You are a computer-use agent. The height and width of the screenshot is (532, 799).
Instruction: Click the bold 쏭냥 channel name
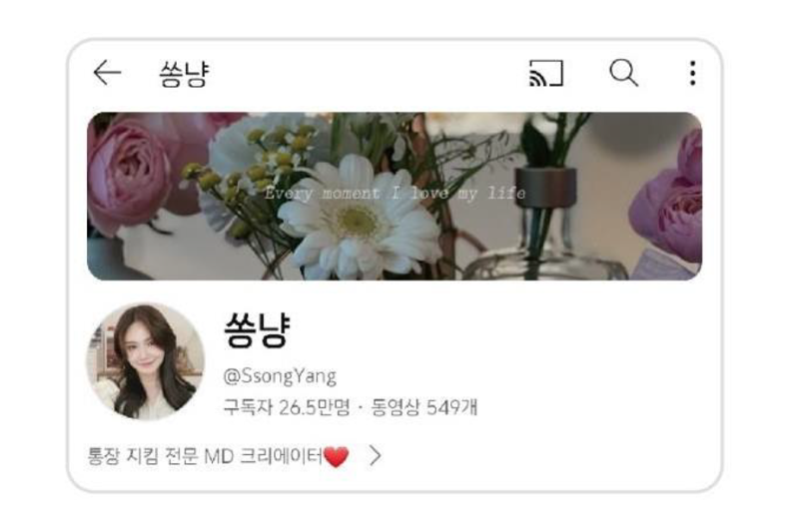point(258,329)
